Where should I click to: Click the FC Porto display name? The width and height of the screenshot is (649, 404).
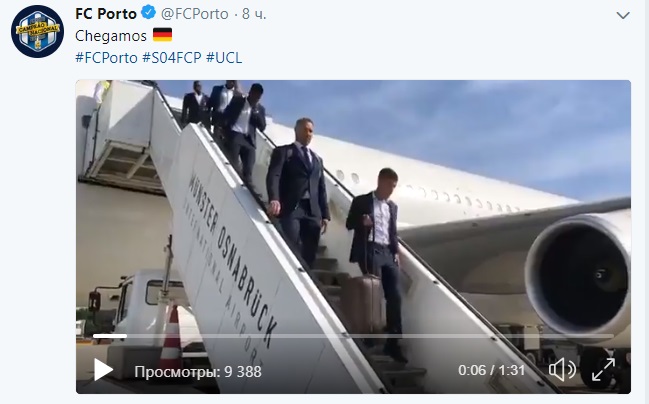point(106,14)
